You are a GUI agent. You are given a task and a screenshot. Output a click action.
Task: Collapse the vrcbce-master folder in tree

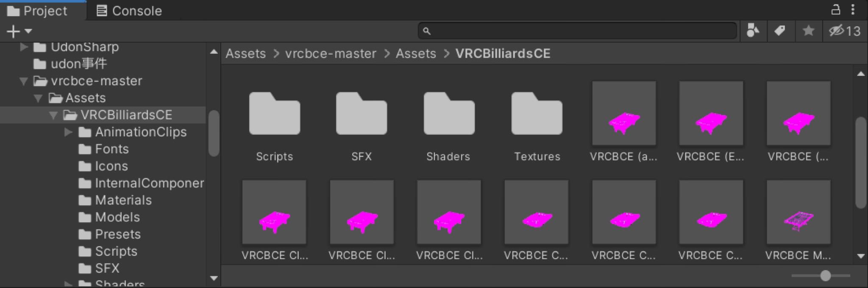tap(24, 81)
